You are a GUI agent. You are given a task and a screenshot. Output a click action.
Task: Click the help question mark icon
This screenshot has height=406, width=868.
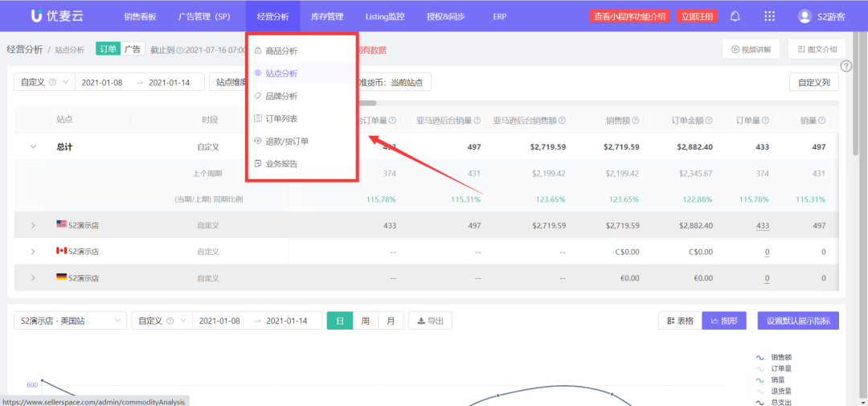point(845,67)
